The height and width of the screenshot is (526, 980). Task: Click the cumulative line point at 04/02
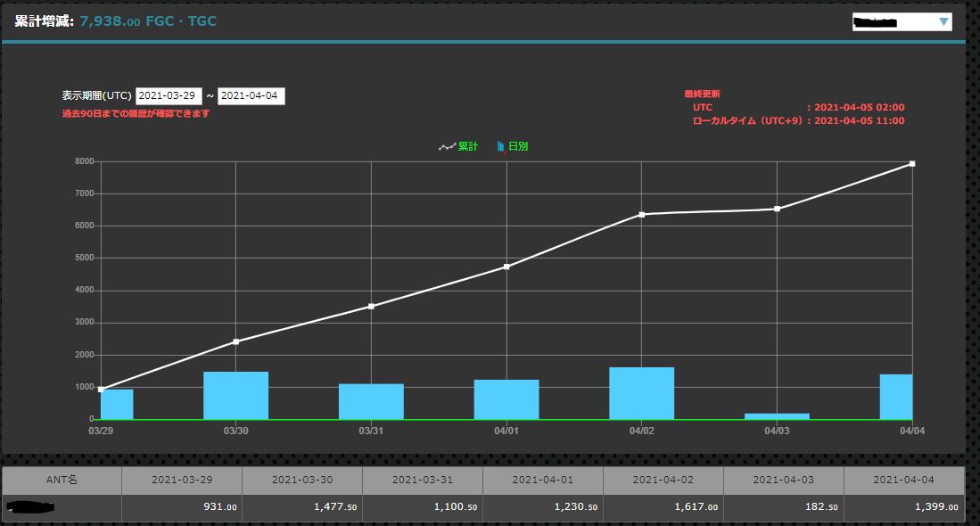point(642,214)
